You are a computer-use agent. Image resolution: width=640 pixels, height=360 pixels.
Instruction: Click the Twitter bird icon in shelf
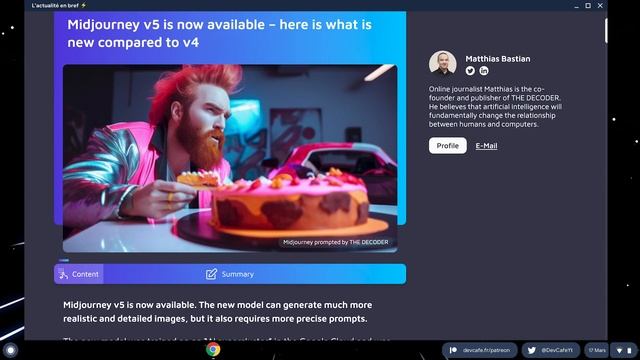coord(531,350)
